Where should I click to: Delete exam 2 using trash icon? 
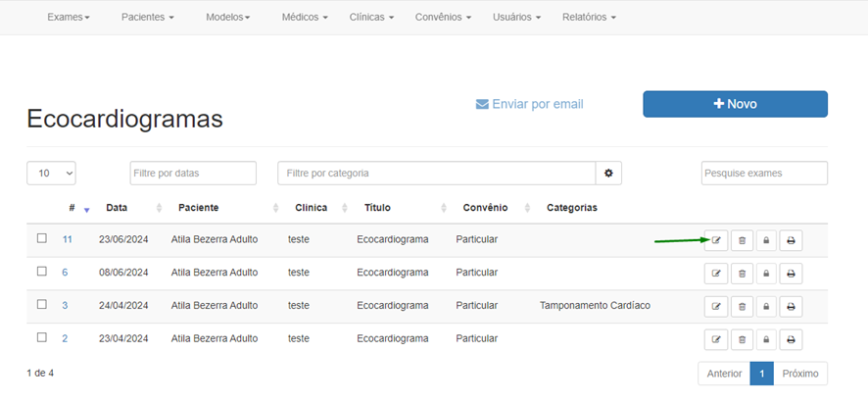(x=742, y=339)
